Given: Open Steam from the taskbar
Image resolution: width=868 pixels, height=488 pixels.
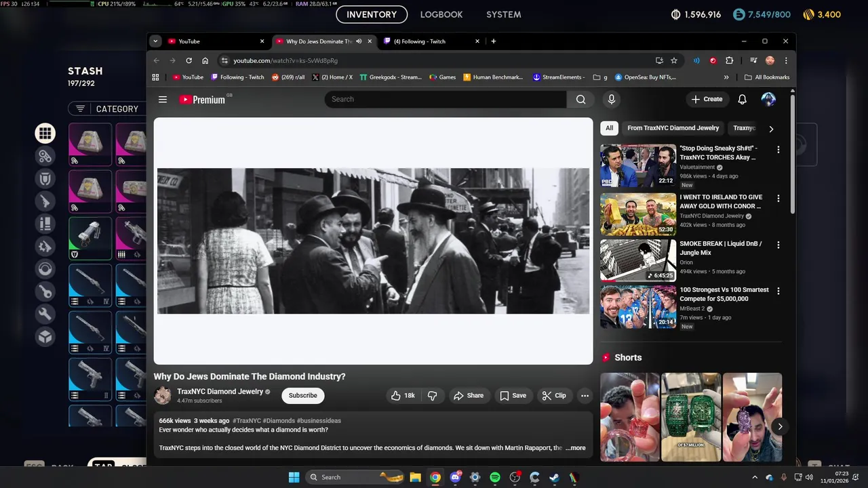Looking at the screenshot, I should pyautogui.click(x=554, y=477).
